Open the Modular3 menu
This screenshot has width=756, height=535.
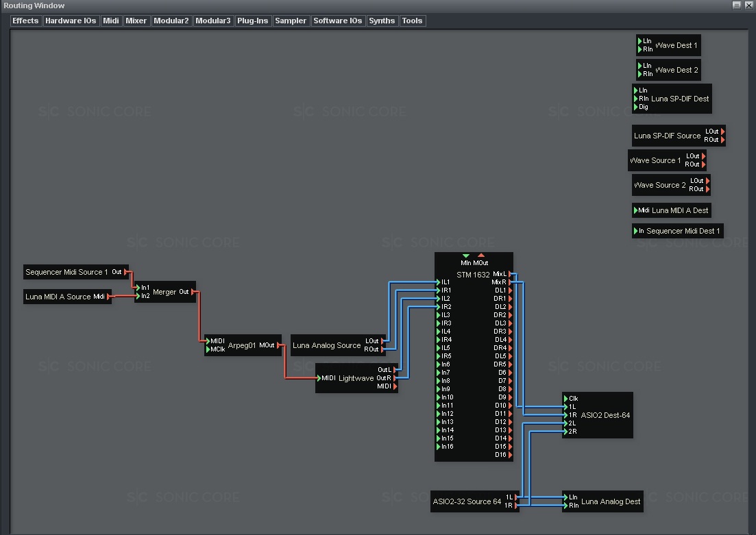pos(213,21)
